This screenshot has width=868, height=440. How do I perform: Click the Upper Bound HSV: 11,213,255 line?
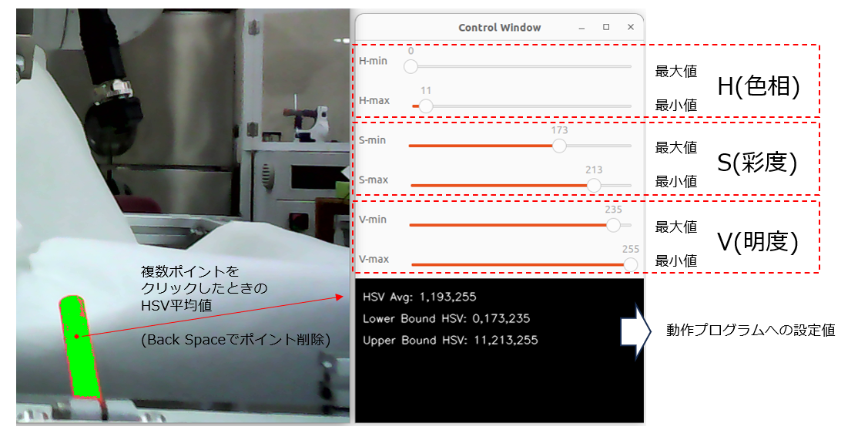[450, 341]
